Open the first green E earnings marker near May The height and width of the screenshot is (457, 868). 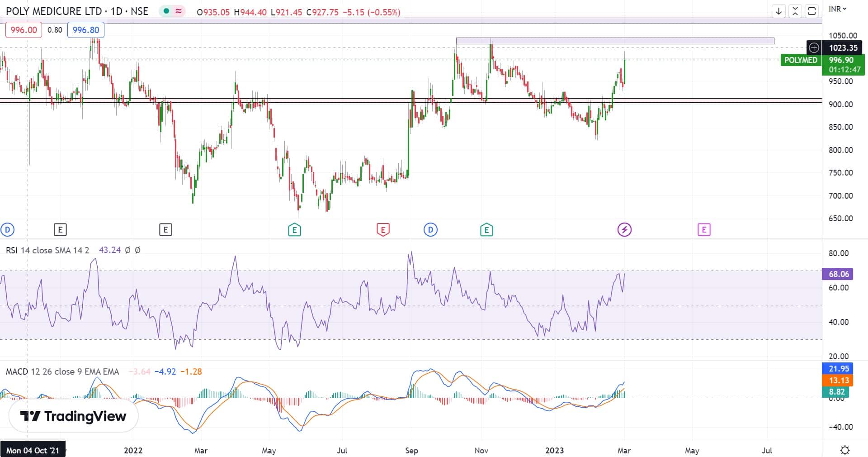(x=294, y=230)
